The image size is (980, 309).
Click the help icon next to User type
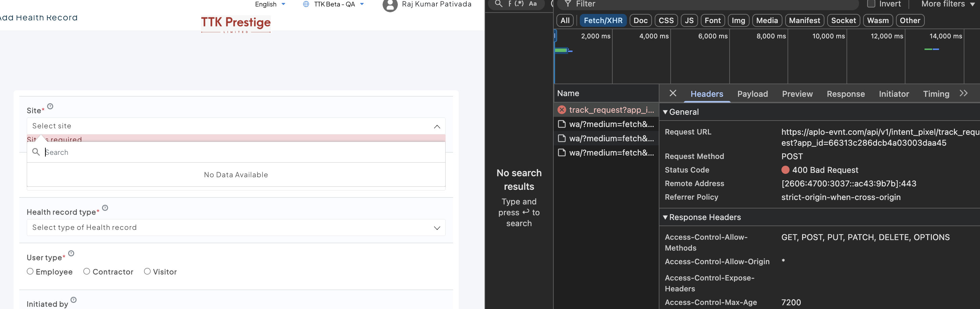[x=71, y=253]
